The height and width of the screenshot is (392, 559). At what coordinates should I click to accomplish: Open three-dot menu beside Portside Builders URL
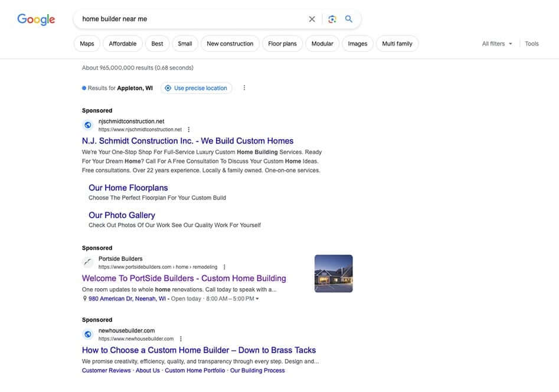[x=224, y=267]
